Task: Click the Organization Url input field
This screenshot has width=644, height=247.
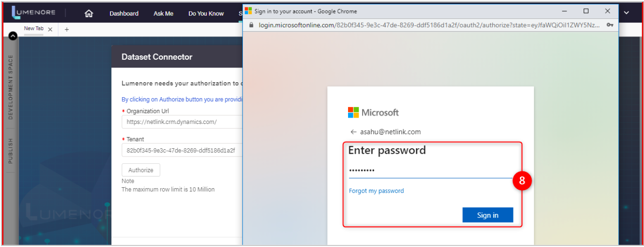Action: click(183, 122)
